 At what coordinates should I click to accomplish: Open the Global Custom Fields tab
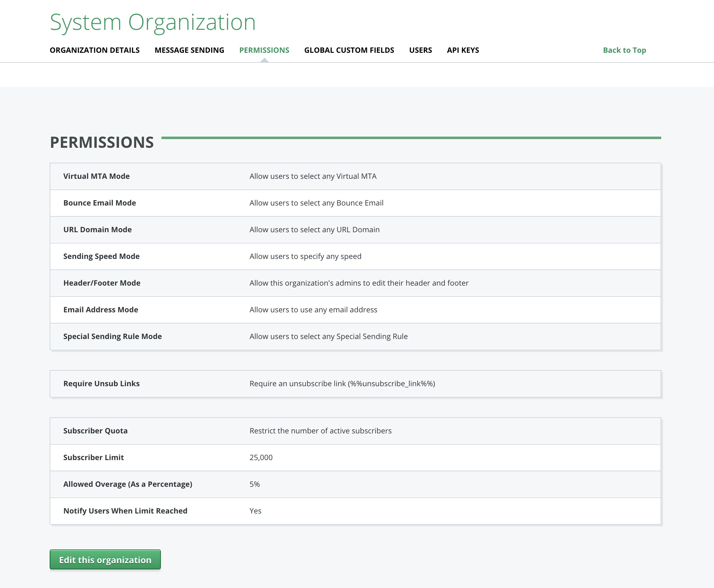pyautogui.click(x=349, y=50)
